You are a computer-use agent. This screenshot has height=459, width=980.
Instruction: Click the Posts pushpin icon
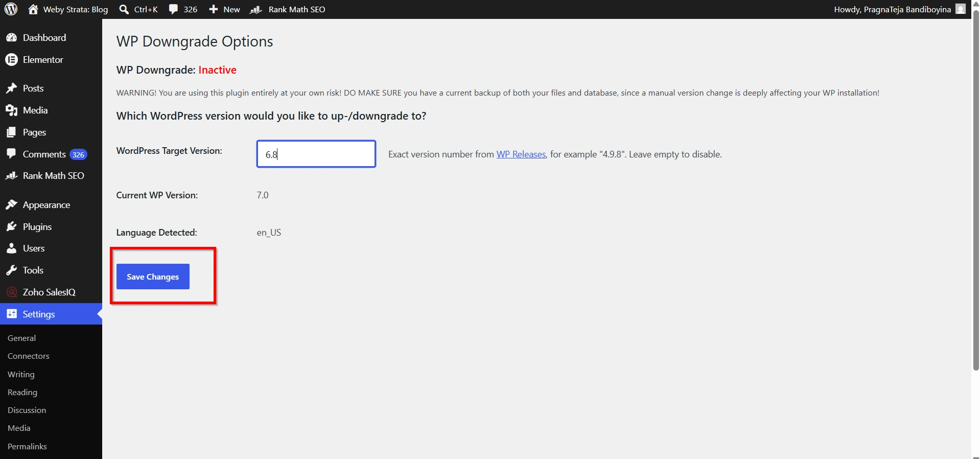[x=11, y=88]
